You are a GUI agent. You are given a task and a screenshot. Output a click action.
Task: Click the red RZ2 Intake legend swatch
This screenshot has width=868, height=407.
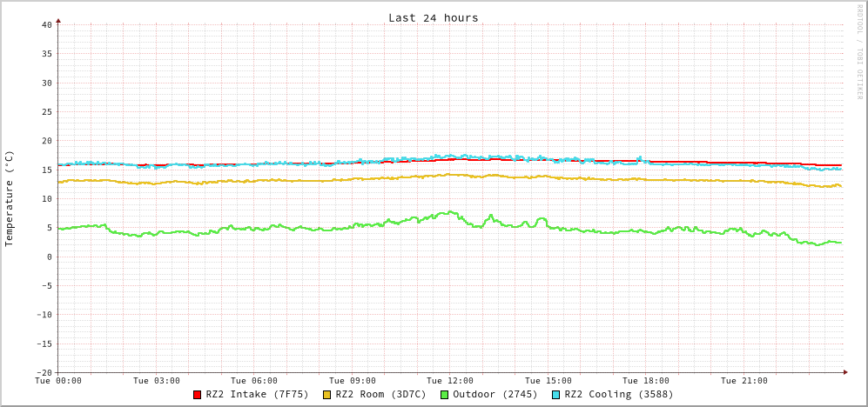click(x=198, y=395)
